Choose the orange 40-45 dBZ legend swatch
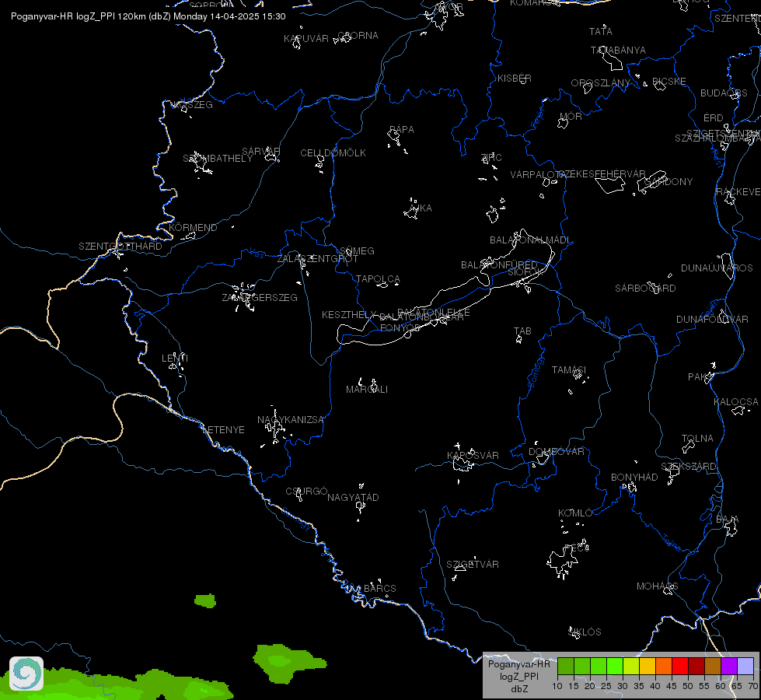This screenshot has height=700, width=761. (x=664, y=667)
